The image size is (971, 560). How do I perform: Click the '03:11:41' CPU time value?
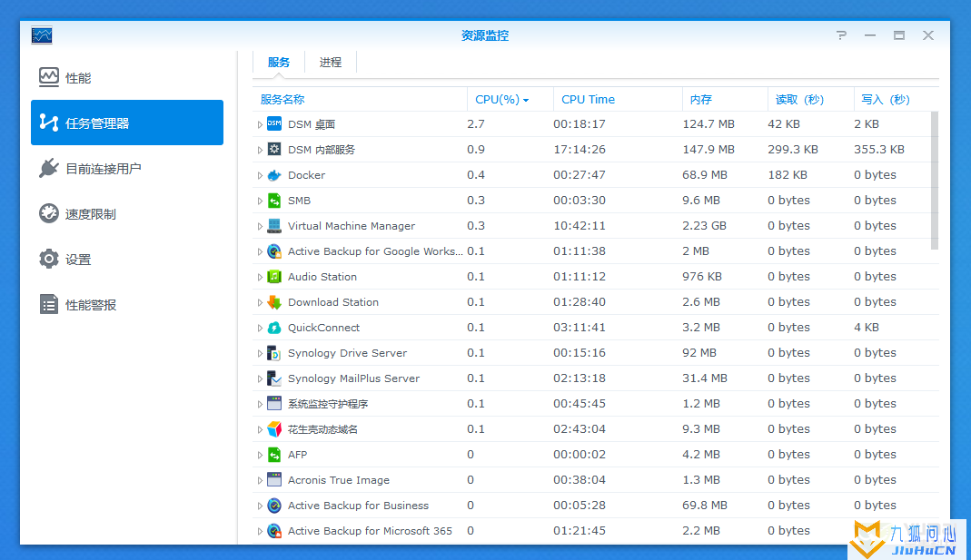(580, 328)
